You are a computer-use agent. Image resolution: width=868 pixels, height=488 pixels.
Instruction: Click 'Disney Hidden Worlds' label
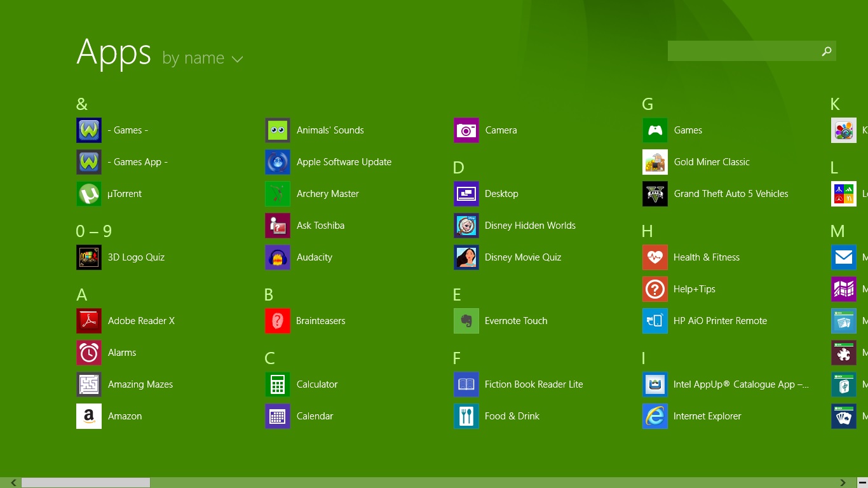tap(530, 226)
